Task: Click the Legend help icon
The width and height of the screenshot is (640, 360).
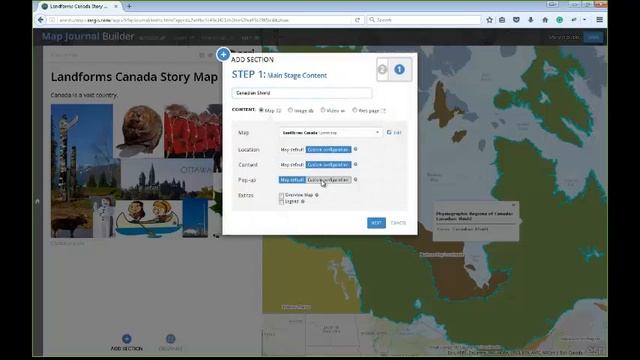Action: pos(302,201)
